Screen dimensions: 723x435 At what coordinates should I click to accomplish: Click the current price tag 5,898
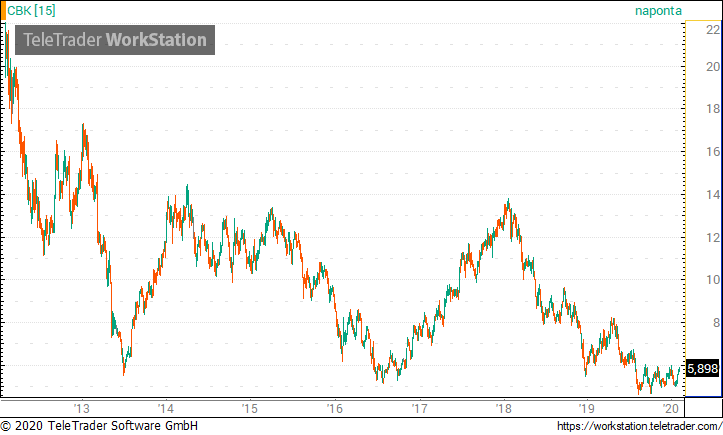coord(702,369)
